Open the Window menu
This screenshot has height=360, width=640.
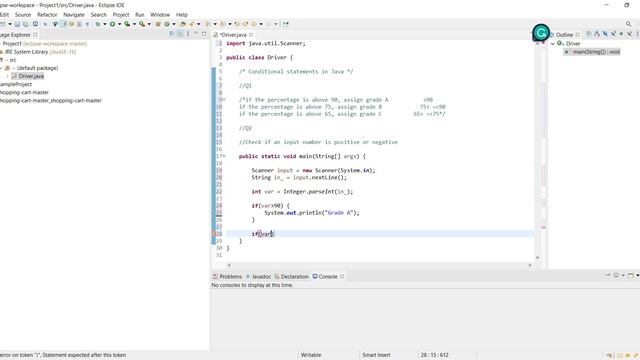[x=160, y=15]
